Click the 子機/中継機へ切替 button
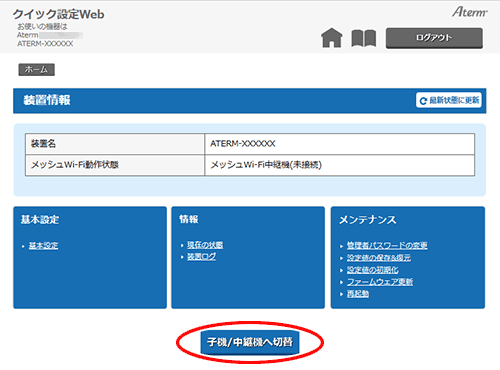This screenshot has height=370, width=500. click(x=250, y=342)
